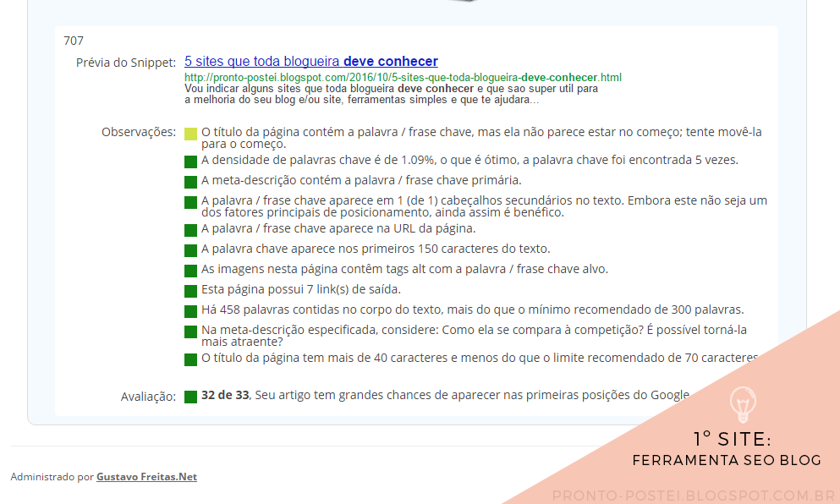Click the post ID number 707
840x504 pixels.
74,40
